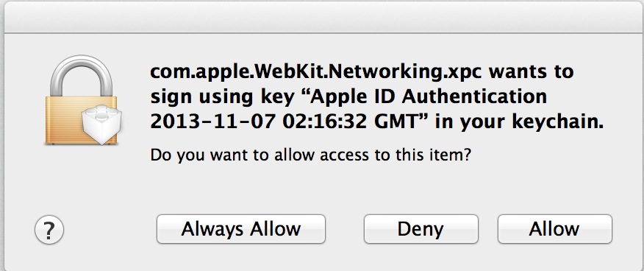Click the 2013-11-07 date in the message
The width and height of the screenshot is (644, 271).
coord(212,122)
